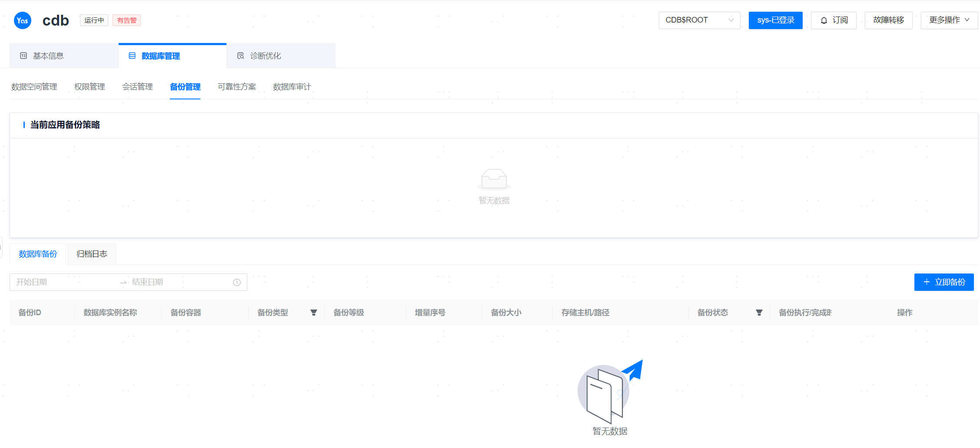This screenshot has height=448, width=980.
Task: Select the 归档日志 tab
Action: click(x=92, y=254)
